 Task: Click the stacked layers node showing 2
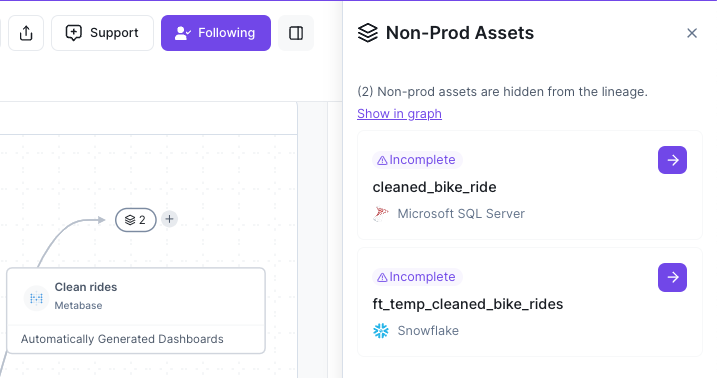[x=136, y=220]
